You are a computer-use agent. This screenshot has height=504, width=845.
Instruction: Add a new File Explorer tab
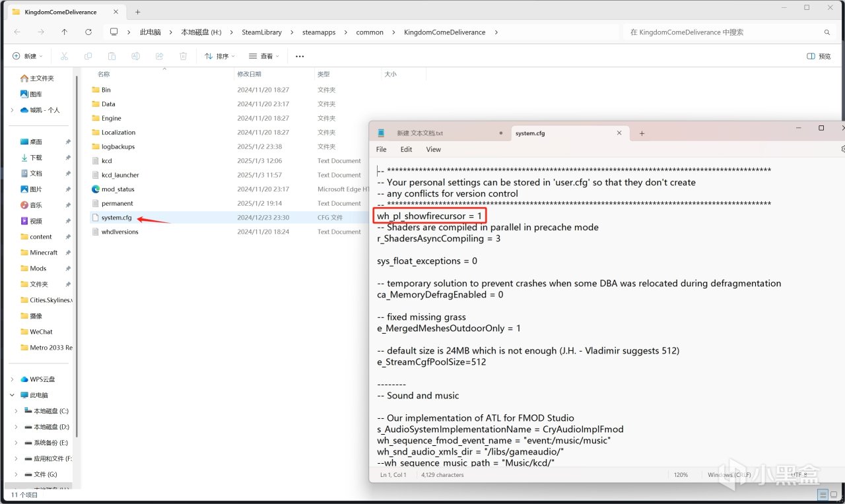pos(138,12)
